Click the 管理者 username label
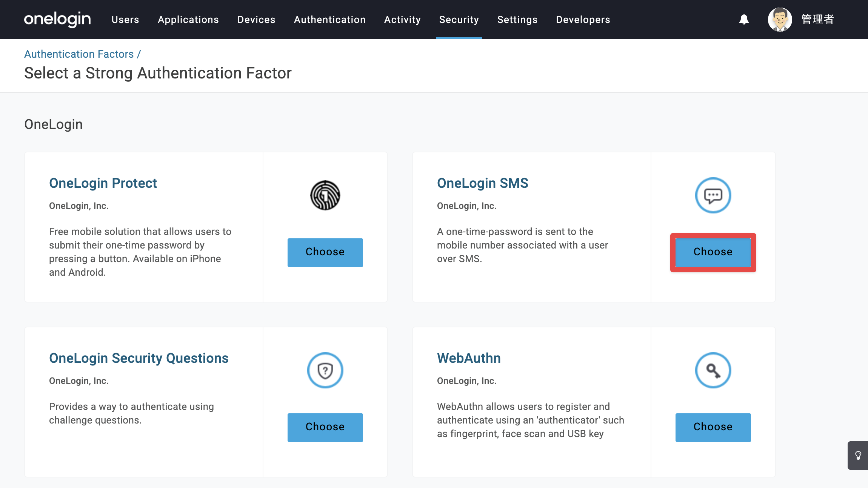The height and width of the screenshot is (488, 868). pos(818,19)
